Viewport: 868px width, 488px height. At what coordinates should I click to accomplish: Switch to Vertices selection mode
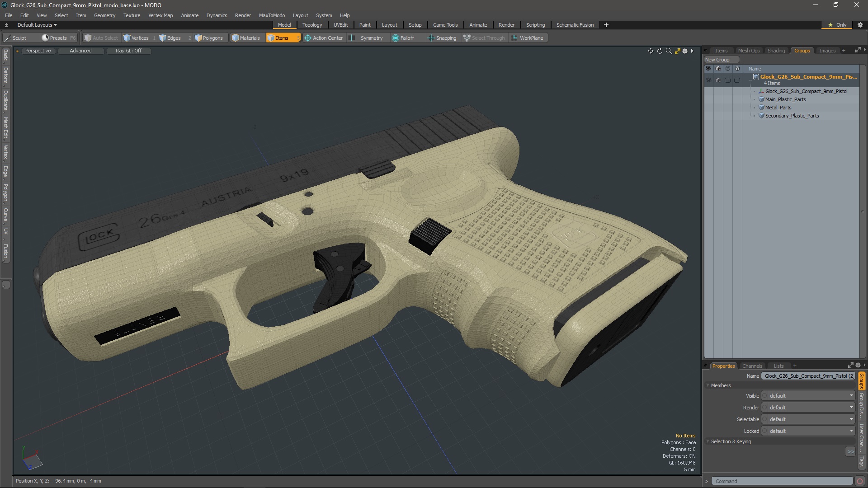click(x=139, y=38)
